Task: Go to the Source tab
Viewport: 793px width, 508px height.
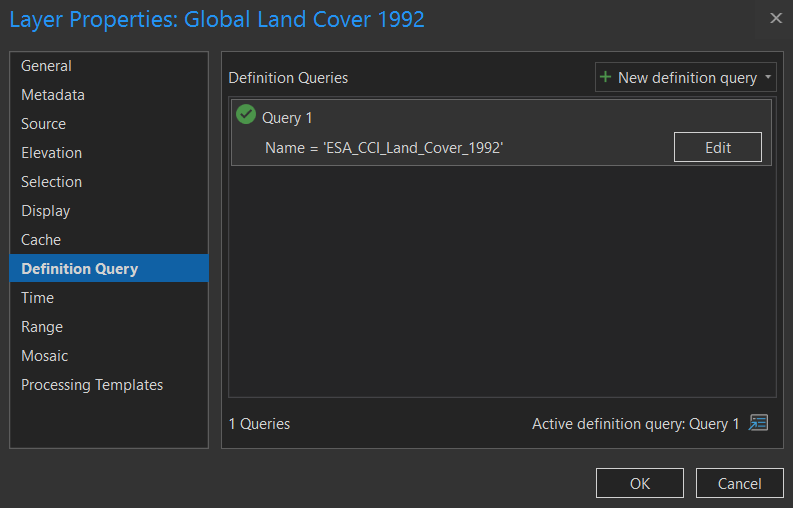Action: click(x=43, y=124)
